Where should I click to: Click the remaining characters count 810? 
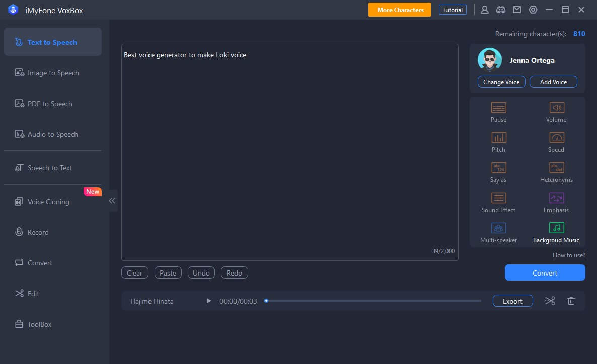pyautogui.click(x=579, y=34)
